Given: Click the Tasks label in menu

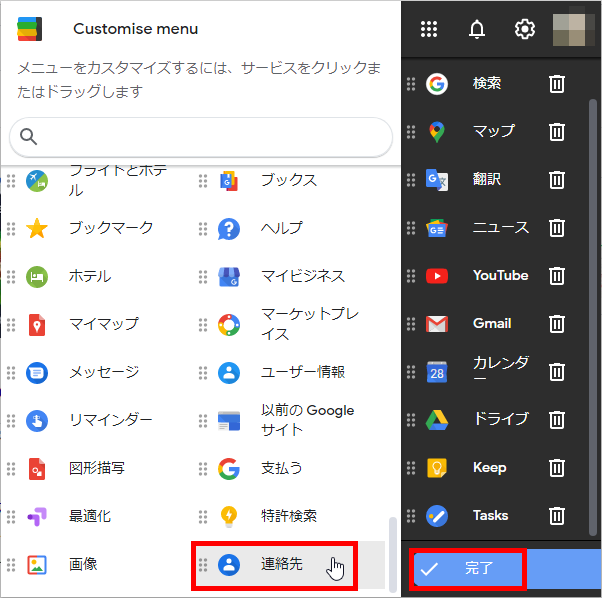Looking at the screenshot, I should coord(490,515).
